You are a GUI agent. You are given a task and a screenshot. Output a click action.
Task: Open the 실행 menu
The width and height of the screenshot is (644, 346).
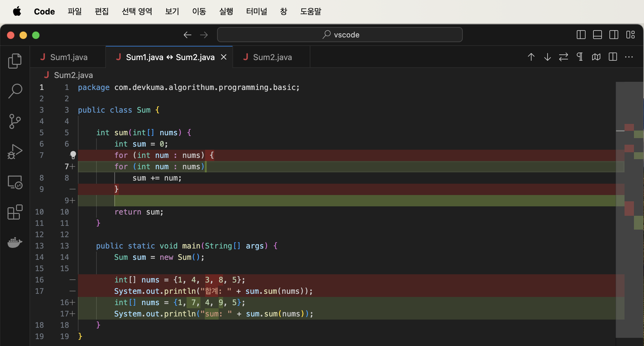[x=226, y=12]
